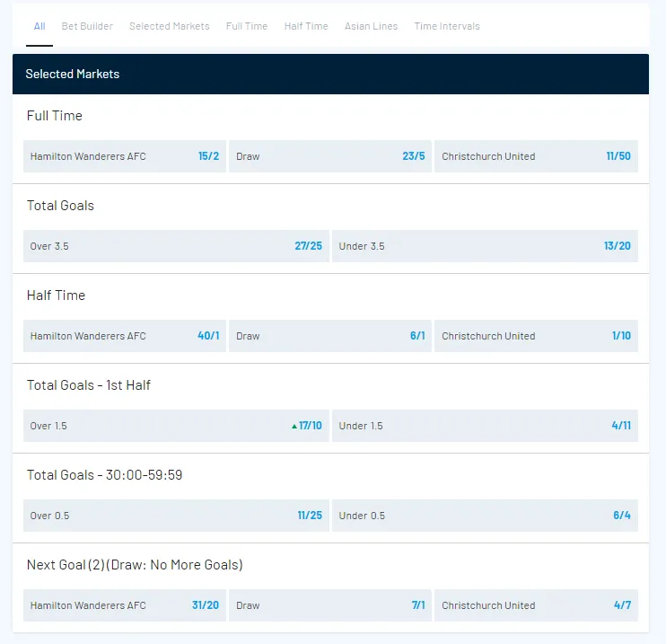Bet Hamilton Wanderers AFC Full Time 15/2

coord(125,156)
